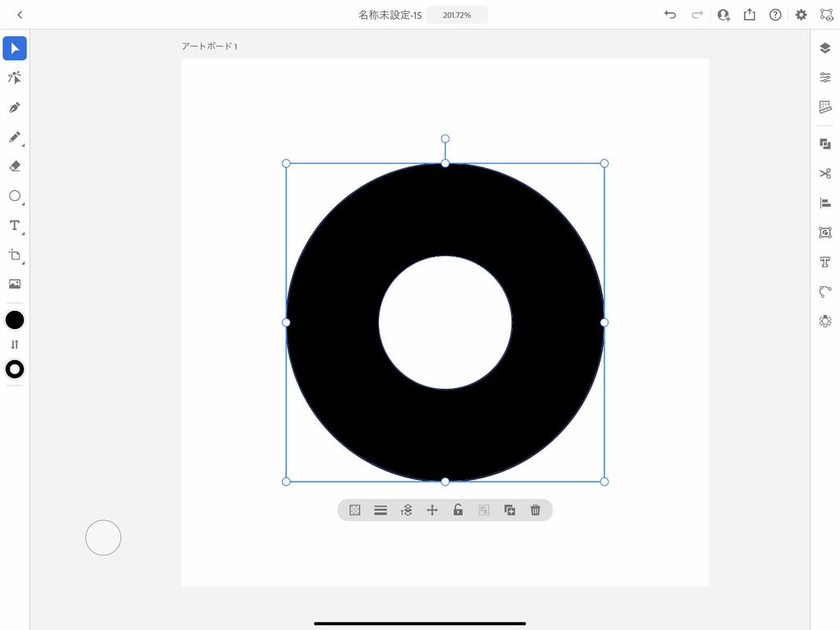Image resolution: width=840 pixels, height=630 pixels.
Task: Open the Path panel
Action: (825, 291)
